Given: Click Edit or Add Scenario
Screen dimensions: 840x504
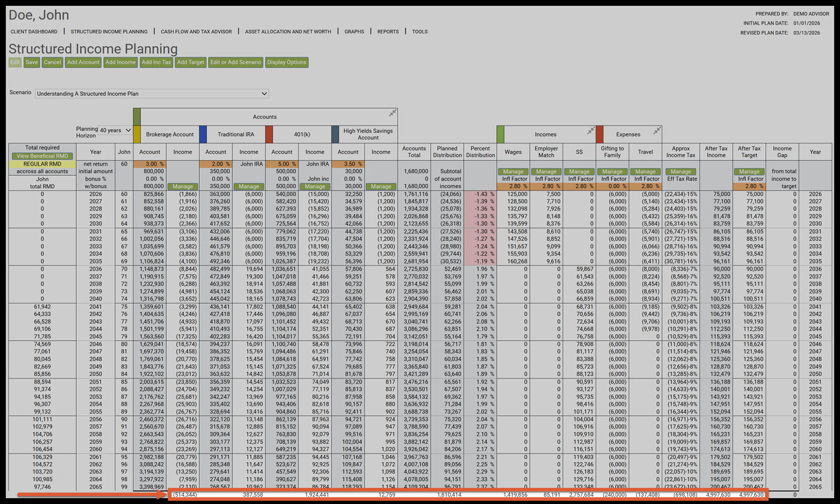Looking at the screenshot, I should tap(235, 62).
